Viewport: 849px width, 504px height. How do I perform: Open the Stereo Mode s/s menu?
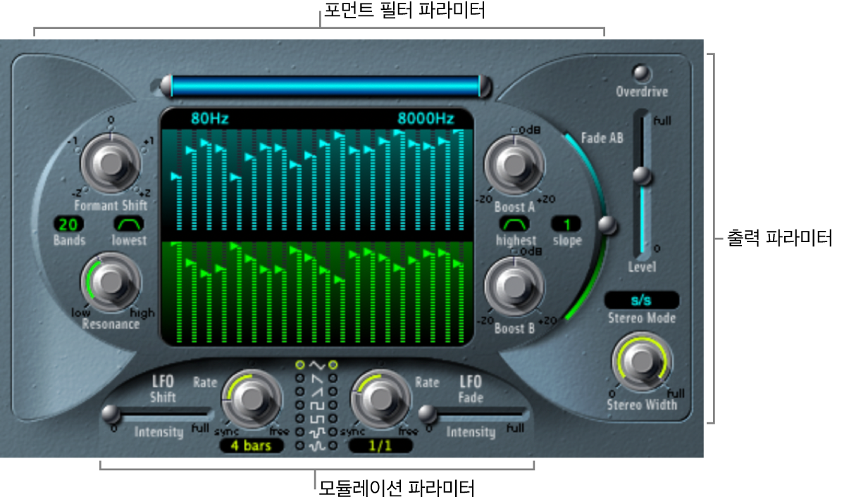(x=641, y=301)
